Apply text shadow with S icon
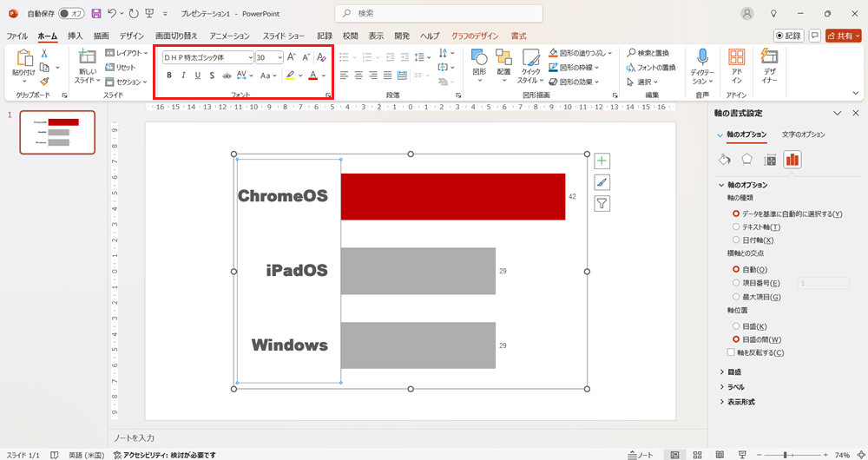This screenshot has height=460, width=868. click(x=212, y=76)
